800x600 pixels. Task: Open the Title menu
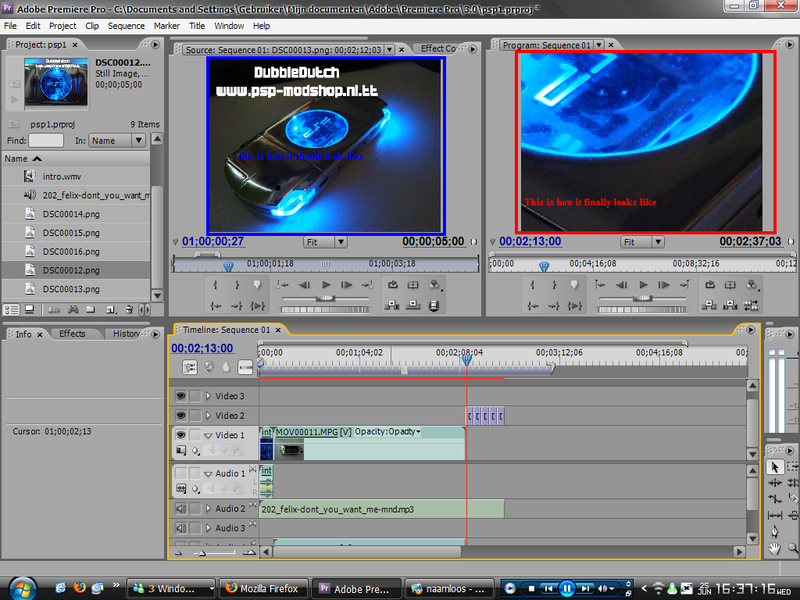196,26
